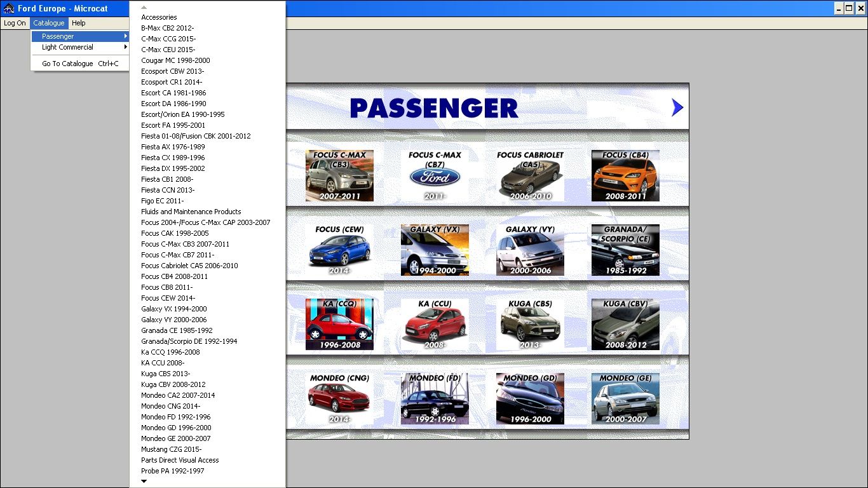Click the Microcat application icon in title bar

pos(9,8)
